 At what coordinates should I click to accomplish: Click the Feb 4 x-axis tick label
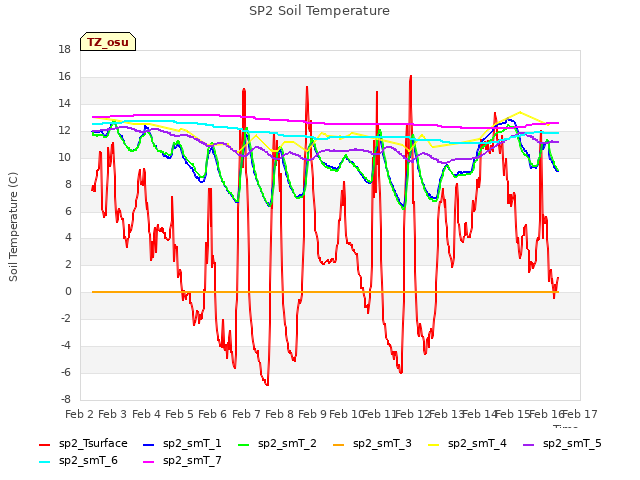[x=147, y=414]
